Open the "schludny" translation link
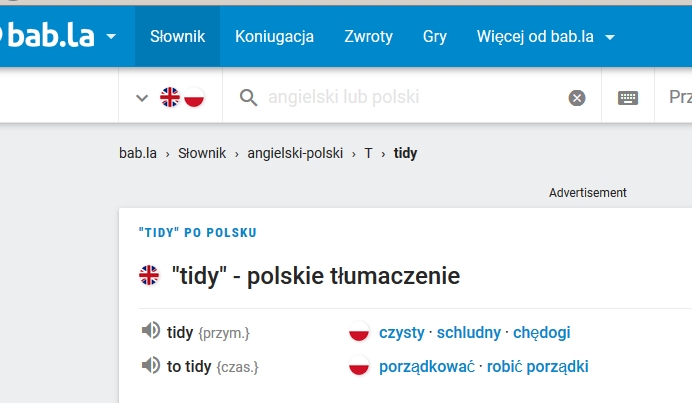The width and height of the screenshot is (692, 403). click(469, 333)
